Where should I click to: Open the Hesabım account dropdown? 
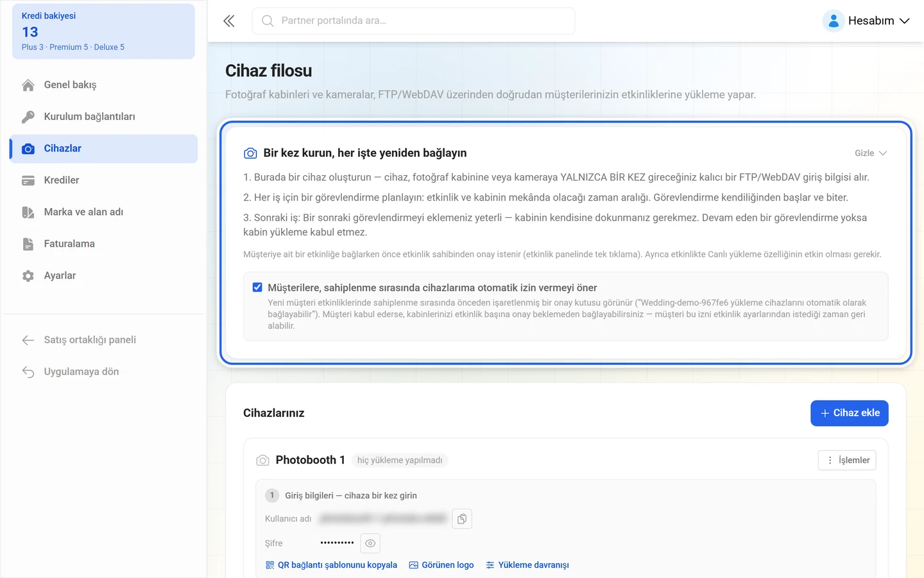click(x=867, y=21)
